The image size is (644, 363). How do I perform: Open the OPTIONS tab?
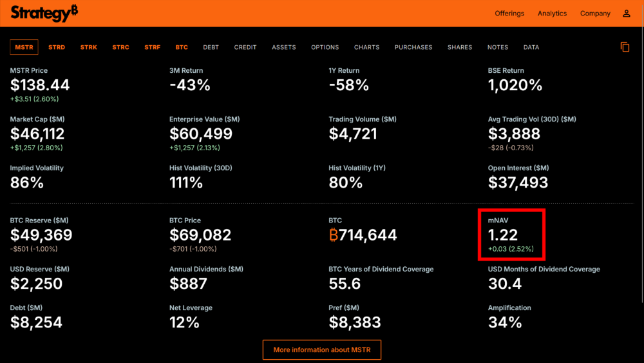tap(325, 47)
